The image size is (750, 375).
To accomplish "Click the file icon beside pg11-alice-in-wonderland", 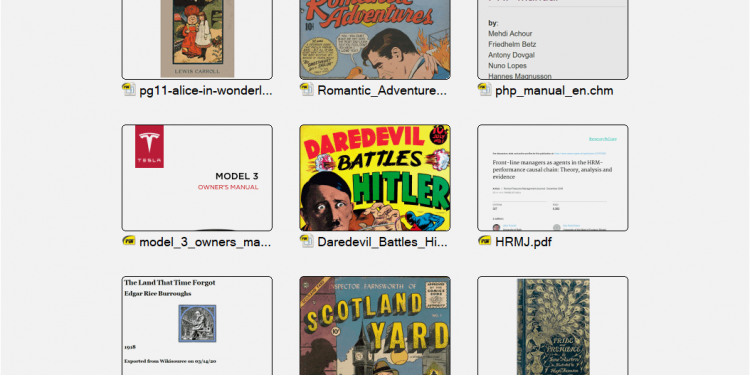I will [129, 89].
